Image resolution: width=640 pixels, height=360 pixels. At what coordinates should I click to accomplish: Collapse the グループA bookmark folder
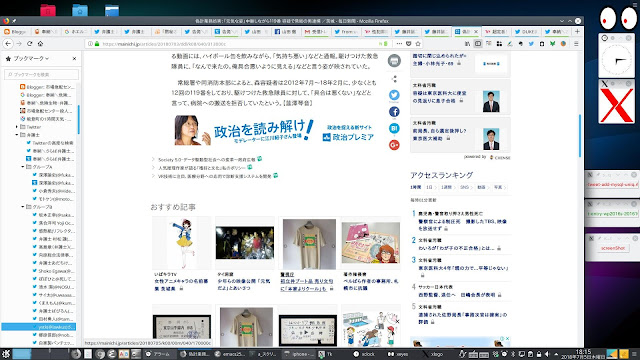click(x=23, y=167)
